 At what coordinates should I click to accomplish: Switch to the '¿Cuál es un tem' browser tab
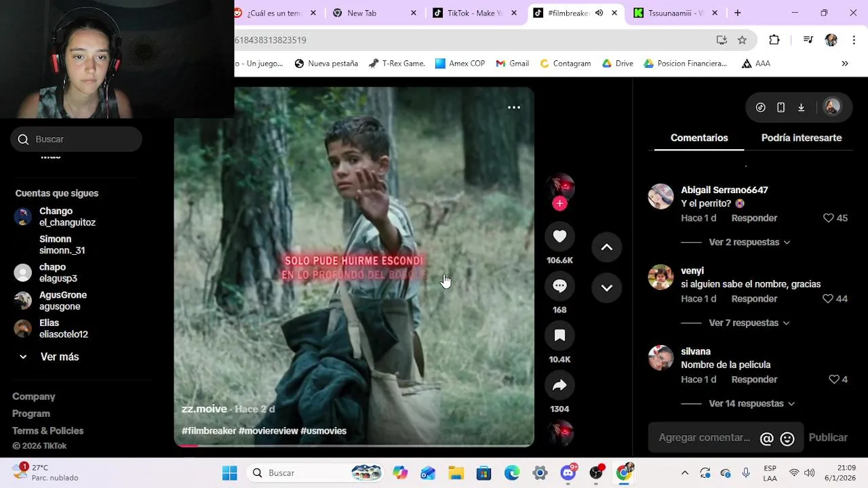pos(274,13)
